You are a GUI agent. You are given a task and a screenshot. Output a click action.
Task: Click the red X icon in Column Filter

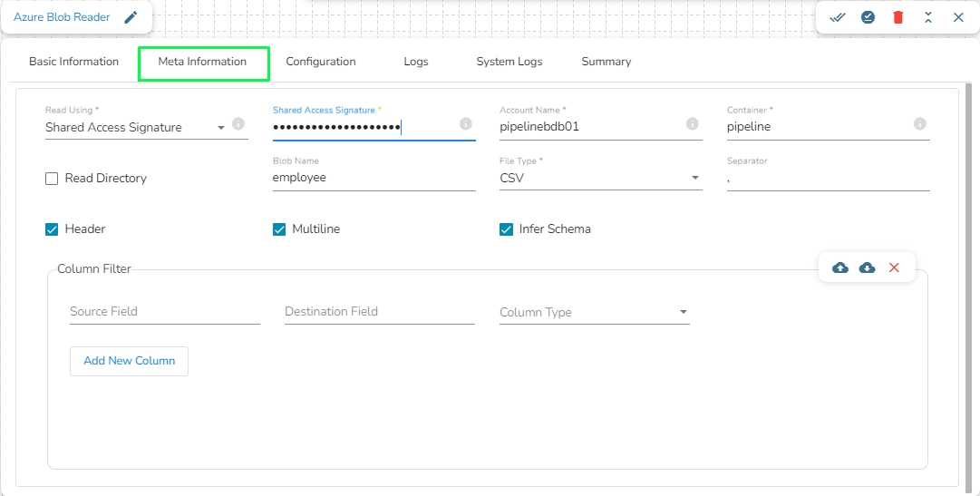895,267
